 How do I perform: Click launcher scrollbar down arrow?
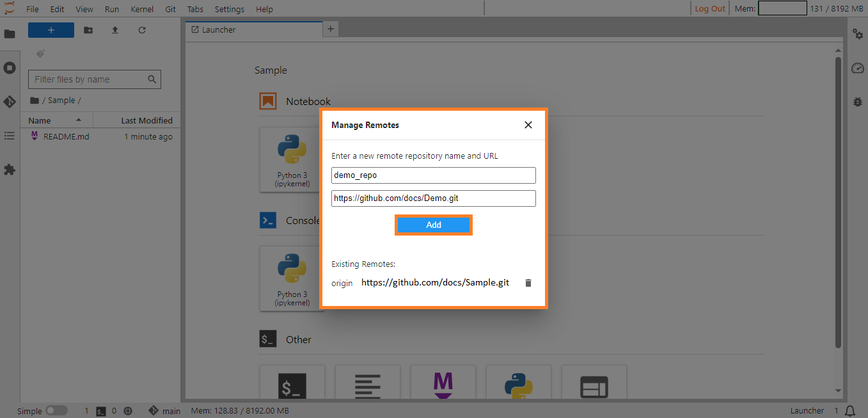click(838, 390)
